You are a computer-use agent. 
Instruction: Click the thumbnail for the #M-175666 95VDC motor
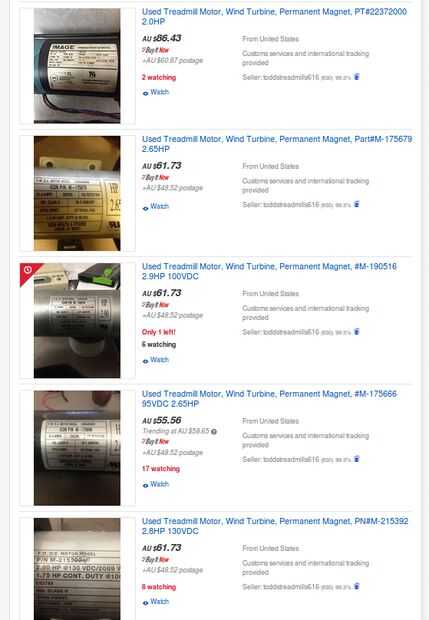[77, 448]
